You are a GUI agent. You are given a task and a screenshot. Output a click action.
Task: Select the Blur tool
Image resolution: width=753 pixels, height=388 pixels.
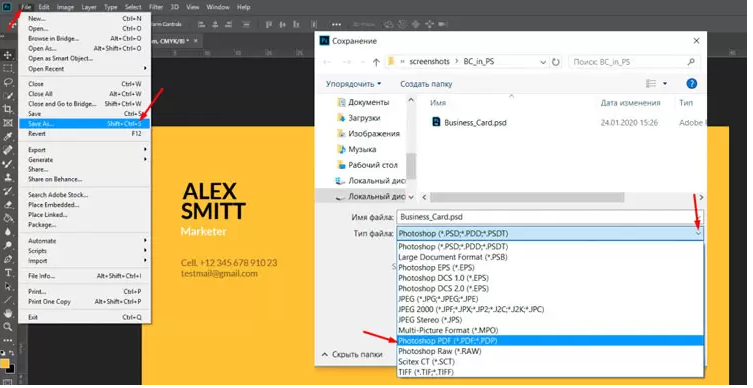coord(8,231)
